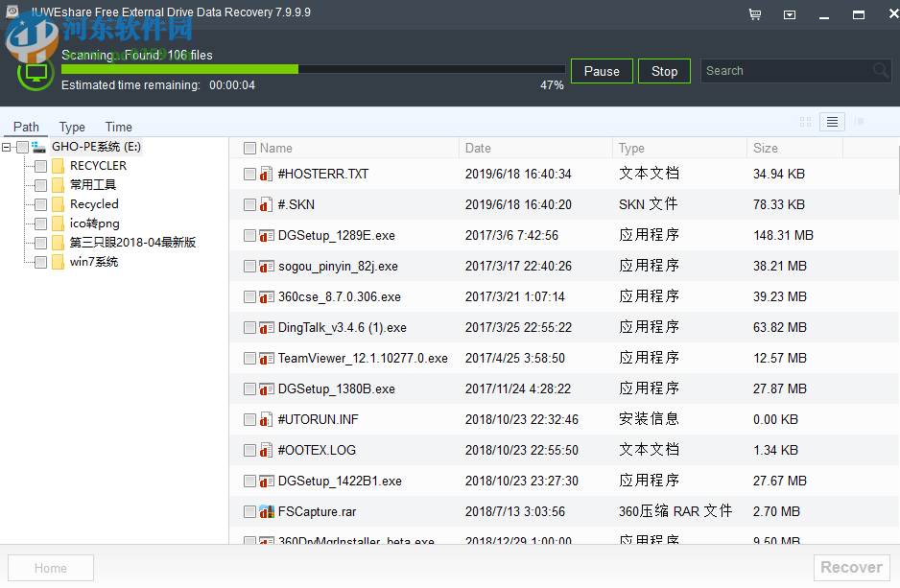Enable the preview pane icon
Viewport: 900px width, 588px height.
pyautogui.click(x=859, y=122)
